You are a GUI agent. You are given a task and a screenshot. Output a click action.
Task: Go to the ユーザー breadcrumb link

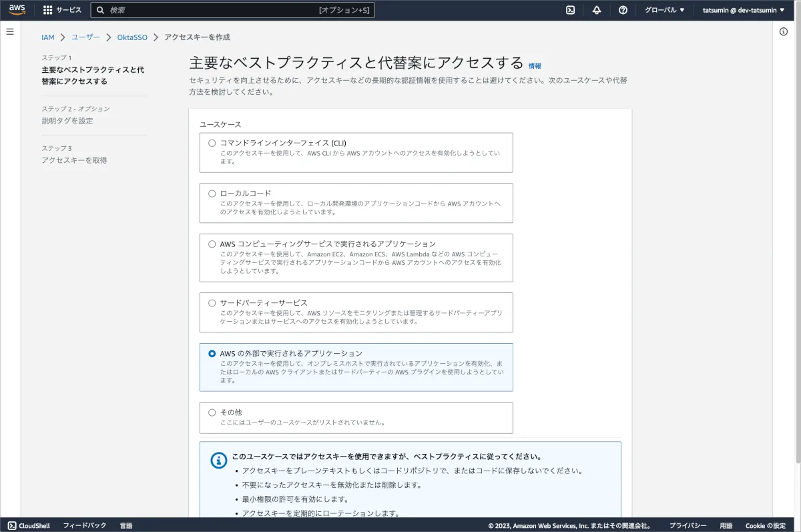(85, 37)
